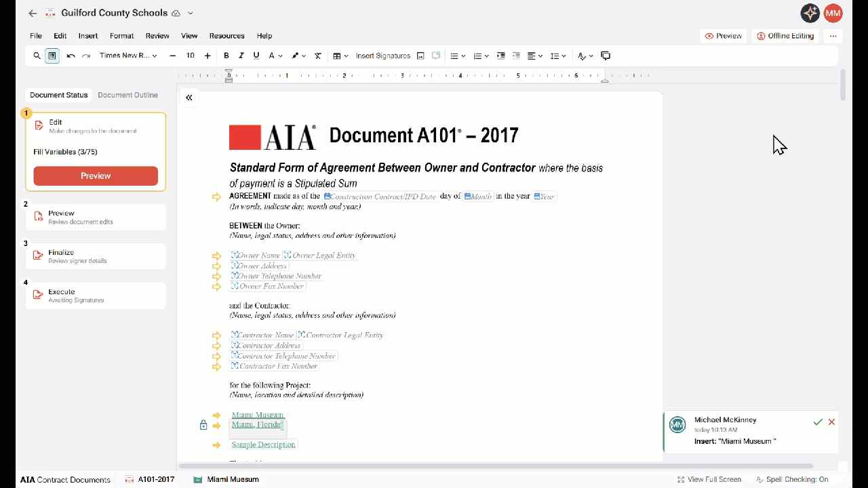Click the Owner Name variable field
Image resolution: width=868 pixels, height=488 pixels.
click(x=256, y=256)
